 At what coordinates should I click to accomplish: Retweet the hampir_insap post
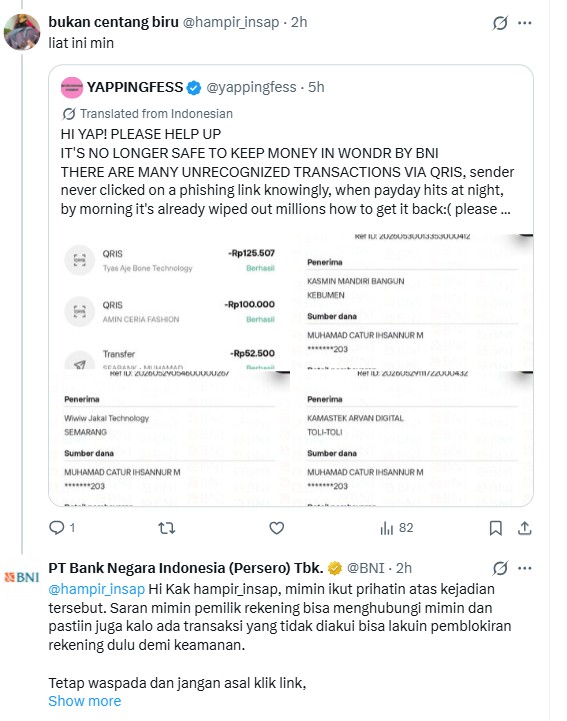point(166,528)
